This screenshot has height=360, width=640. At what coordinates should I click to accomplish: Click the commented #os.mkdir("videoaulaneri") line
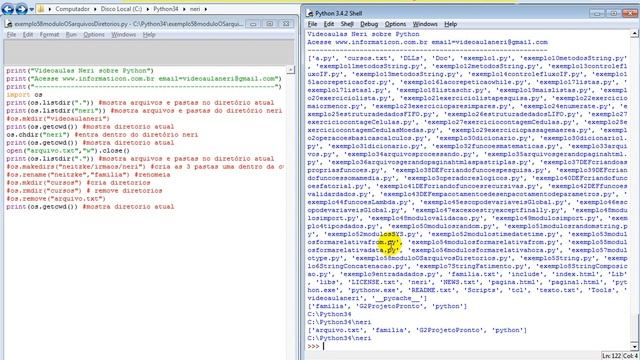click(58, 119)
